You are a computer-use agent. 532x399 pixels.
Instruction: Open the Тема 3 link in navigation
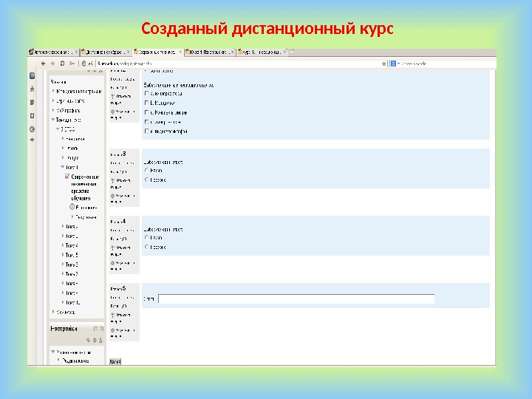point(72,236)
